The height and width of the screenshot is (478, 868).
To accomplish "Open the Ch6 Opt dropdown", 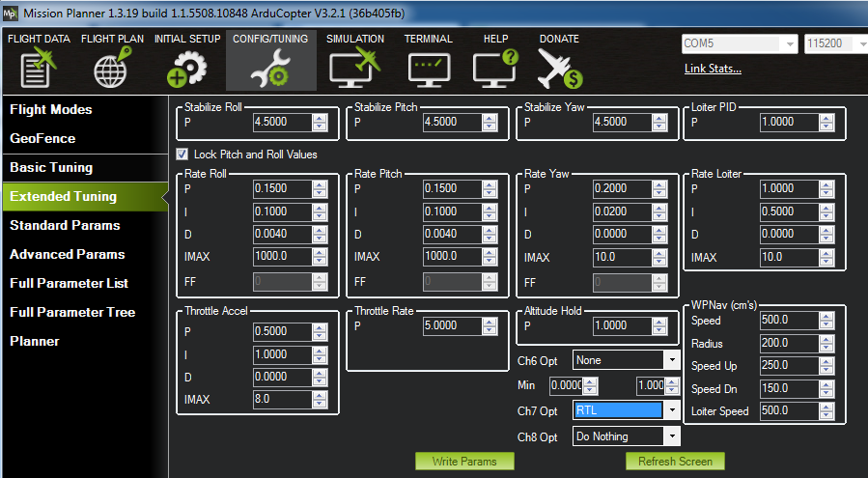I will pos(672,360).
